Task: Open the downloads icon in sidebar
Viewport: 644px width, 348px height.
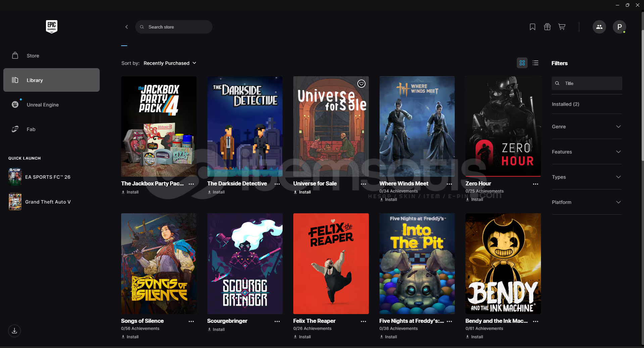Action: (14, 331)
